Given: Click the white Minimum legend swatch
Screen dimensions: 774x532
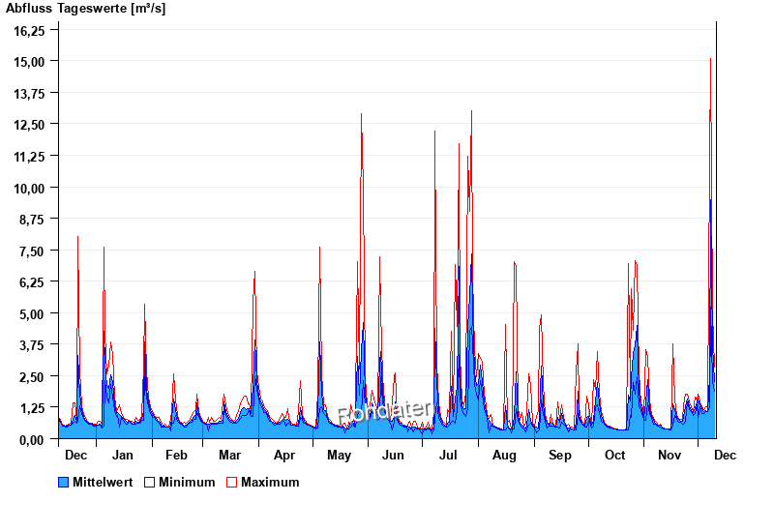Looking at the screenshot, I should click(149, 482).
